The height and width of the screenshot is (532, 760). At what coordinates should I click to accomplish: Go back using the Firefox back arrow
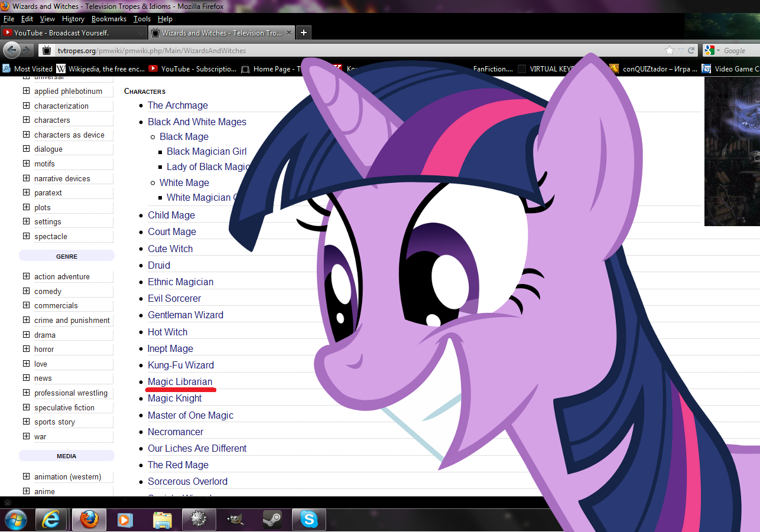(x=12, y=50)
